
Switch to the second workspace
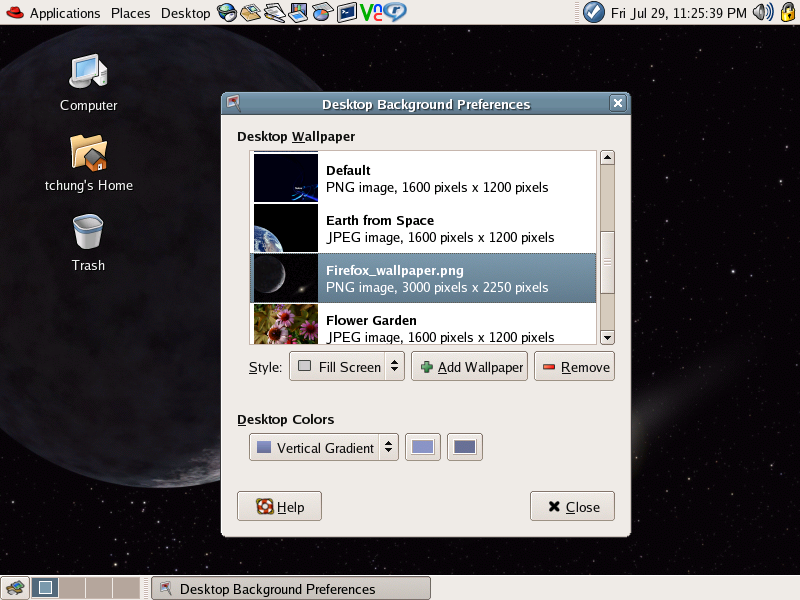[72, 588]
